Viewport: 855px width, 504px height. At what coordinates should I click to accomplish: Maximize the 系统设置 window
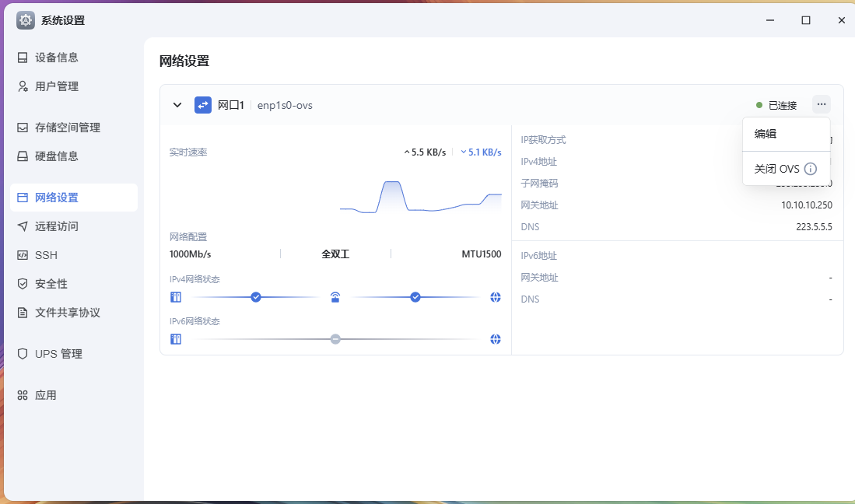click(806, 20)
